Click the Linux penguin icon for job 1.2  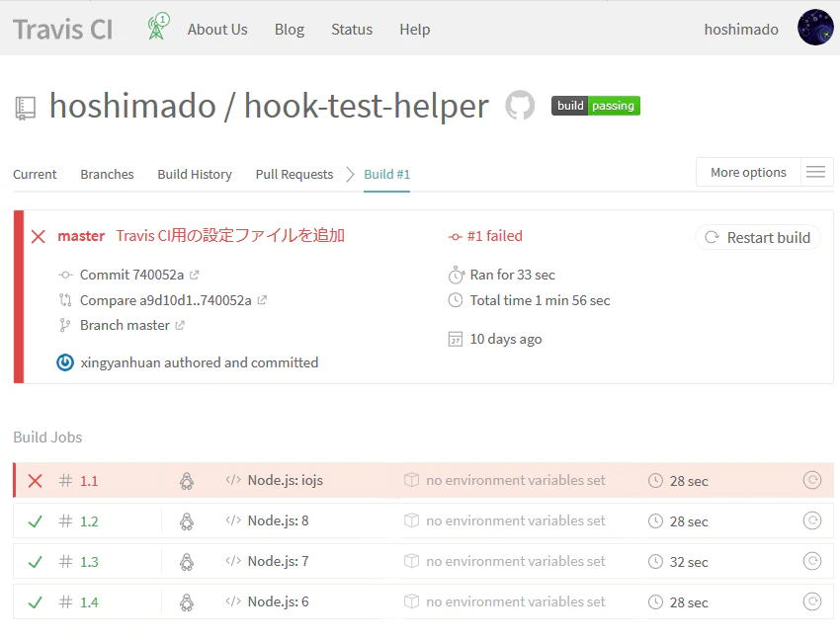tap(187, 521)
